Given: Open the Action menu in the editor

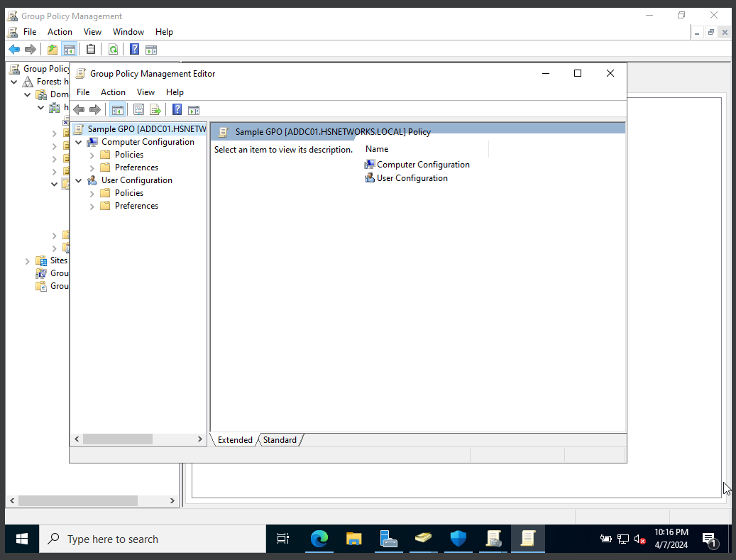Looking at the screenshot, I should (x=113, y=92).
